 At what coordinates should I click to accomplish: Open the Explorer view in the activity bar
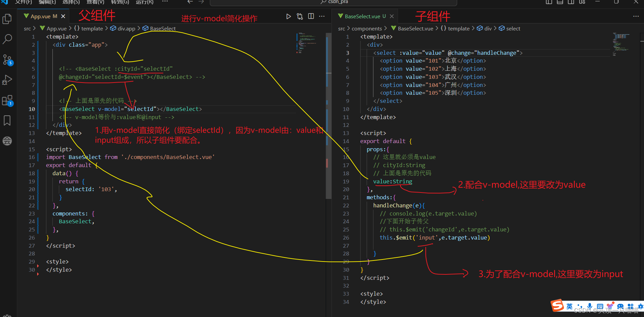pyautogui.click(x=7, y=19)
